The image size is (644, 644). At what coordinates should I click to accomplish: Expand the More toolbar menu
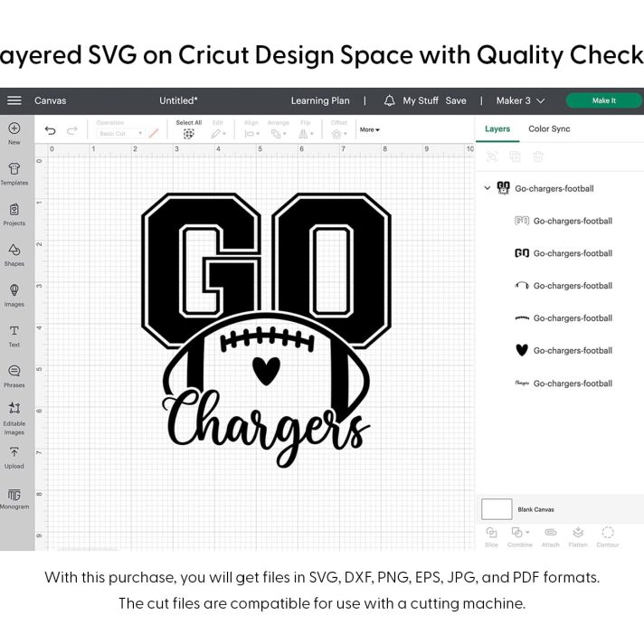(370, 129)
